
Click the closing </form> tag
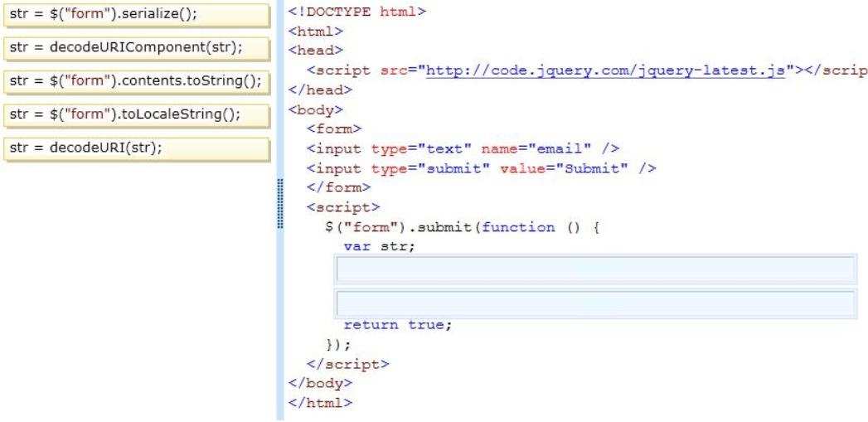coord(339,187)
